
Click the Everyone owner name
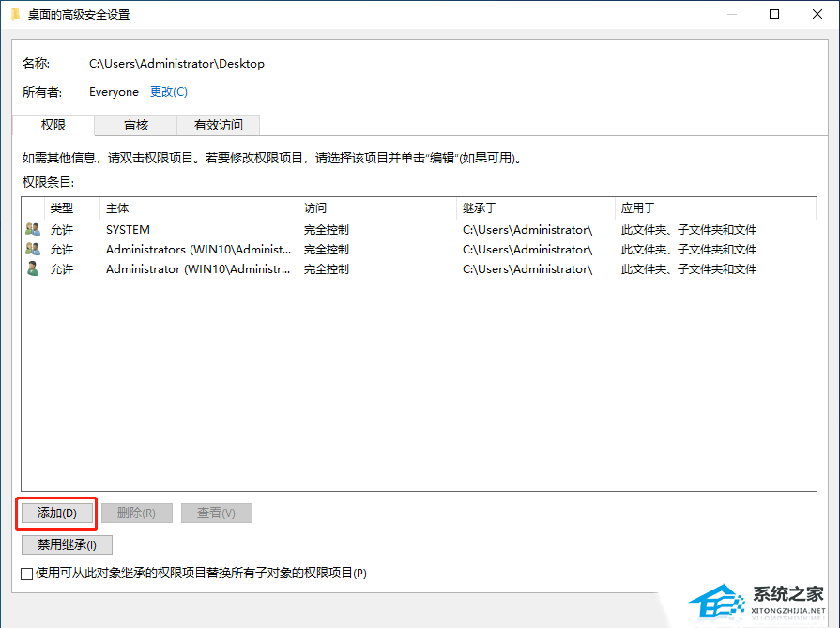point(114,92)
